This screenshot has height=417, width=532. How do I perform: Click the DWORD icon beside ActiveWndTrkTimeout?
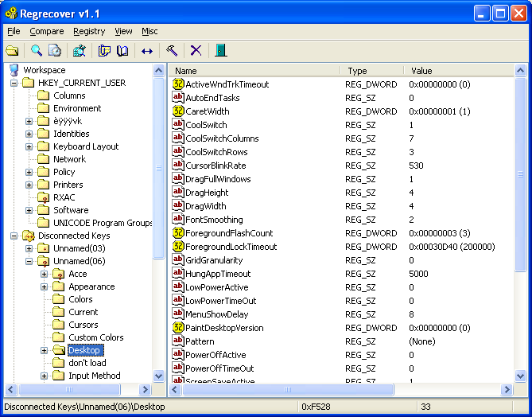click(178, 84)
